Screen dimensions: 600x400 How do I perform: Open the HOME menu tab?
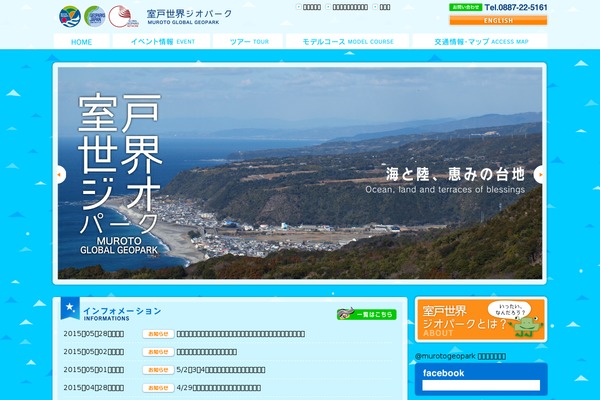coord(82,41)
